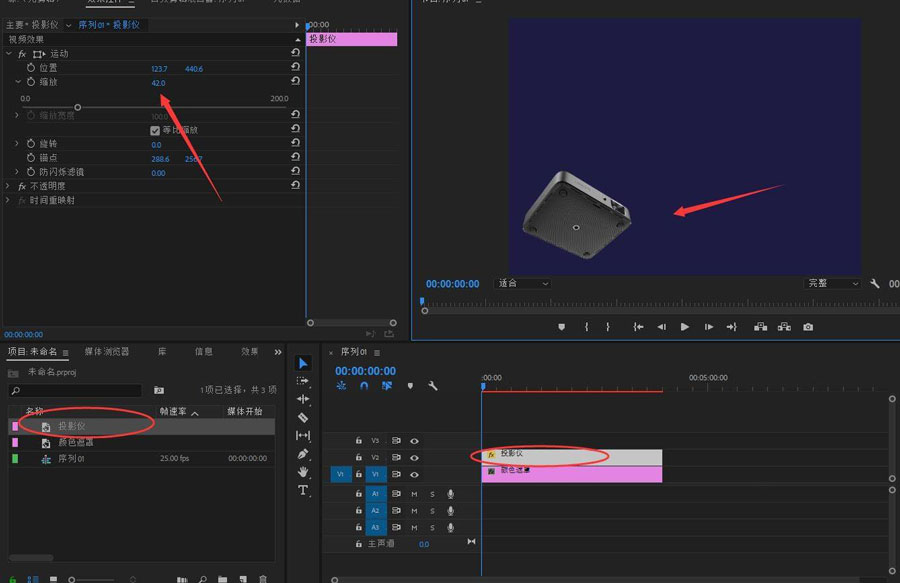Mute audio track A1

(x=414, y=494)
